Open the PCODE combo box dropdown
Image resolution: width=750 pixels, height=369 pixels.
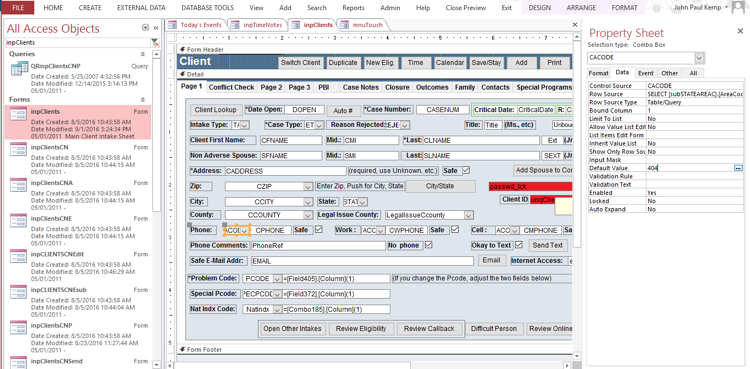(277, 279)
